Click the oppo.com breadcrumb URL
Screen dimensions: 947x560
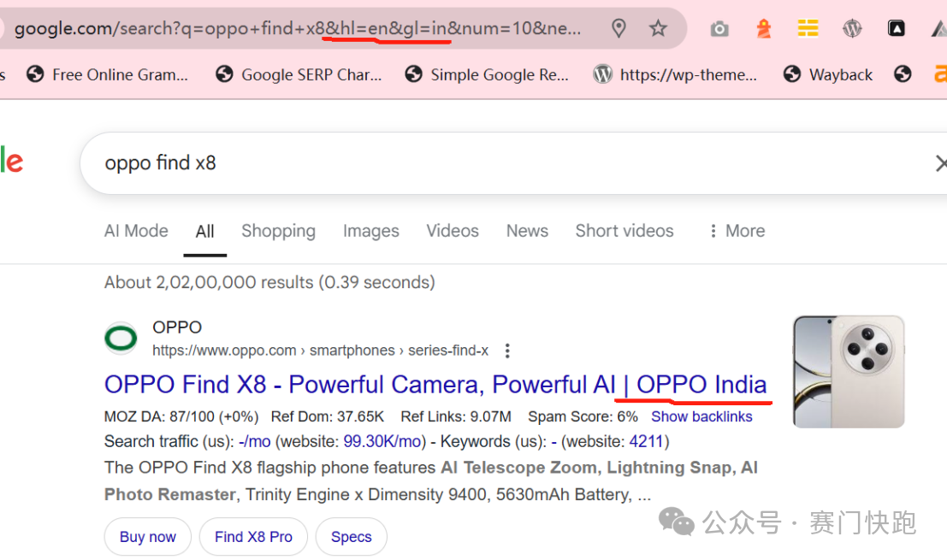(x=320, y=351)
